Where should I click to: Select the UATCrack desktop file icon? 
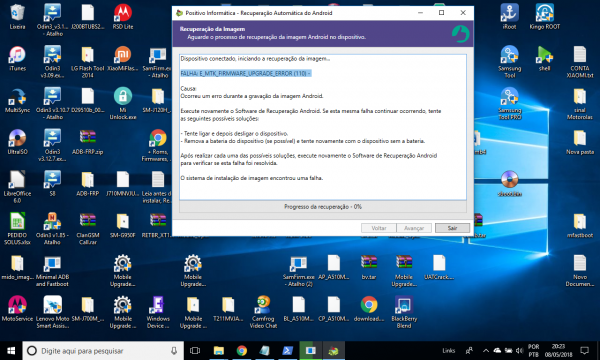tap(439, 267)
